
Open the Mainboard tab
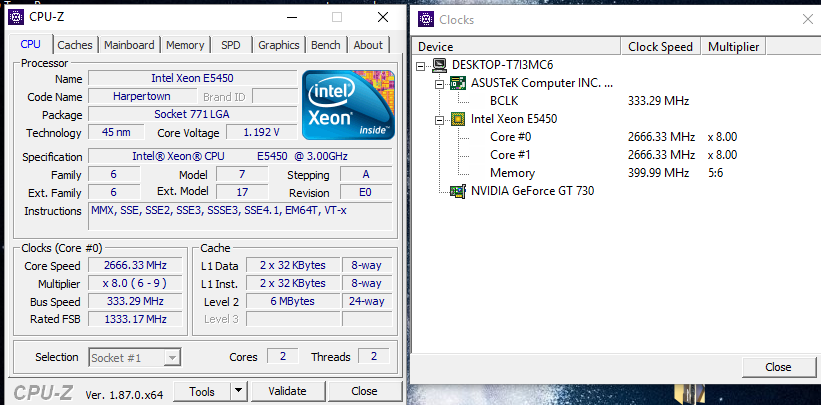pyautogui.click(x=129, y=45)
